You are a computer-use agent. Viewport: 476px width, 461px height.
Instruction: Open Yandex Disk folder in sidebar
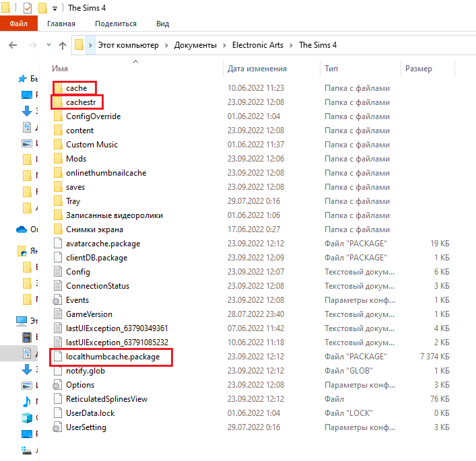click(x=22, y=251)
